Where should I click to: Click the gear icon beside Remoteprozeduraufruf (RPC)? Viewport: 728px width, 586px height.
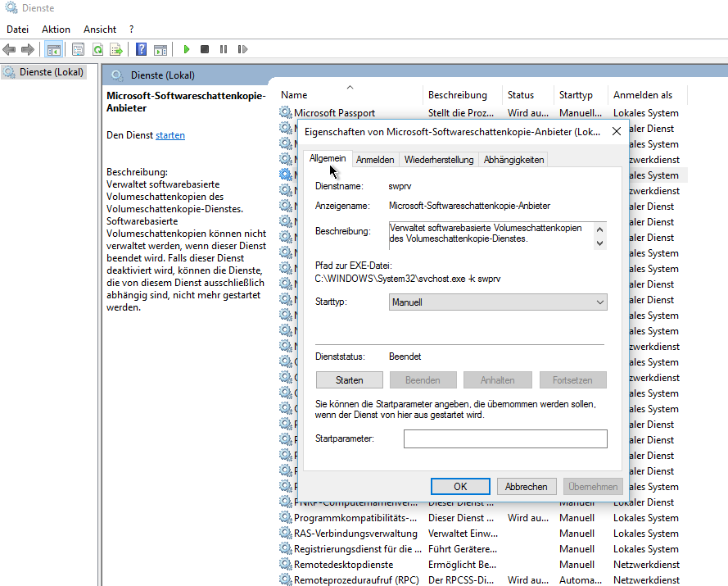point(285,579)
